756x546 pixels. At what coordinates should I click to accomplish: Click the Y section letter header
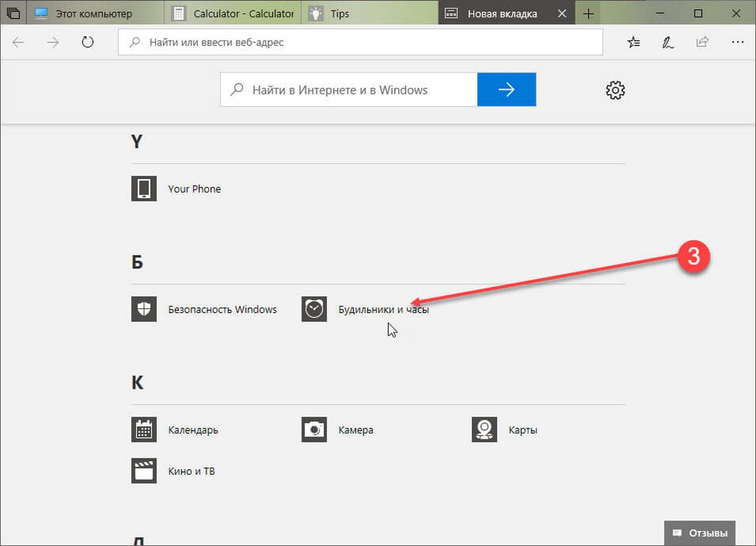[x=137, y=142]
